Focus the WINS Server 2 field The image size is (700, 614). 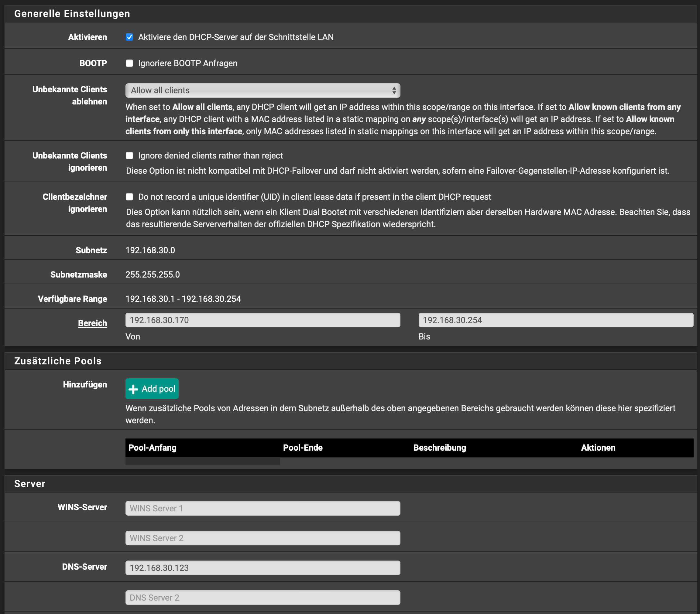[x=263, y=538]
